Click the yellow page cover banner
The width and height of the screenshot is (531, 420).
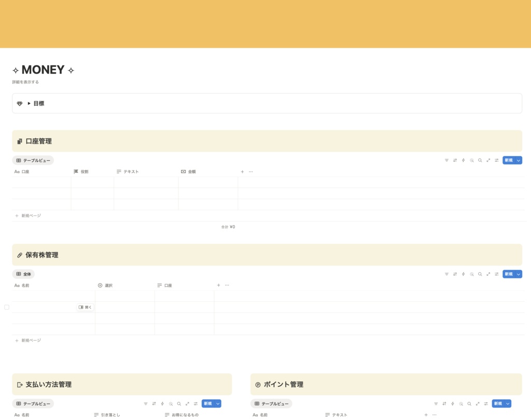coord(265,24)
